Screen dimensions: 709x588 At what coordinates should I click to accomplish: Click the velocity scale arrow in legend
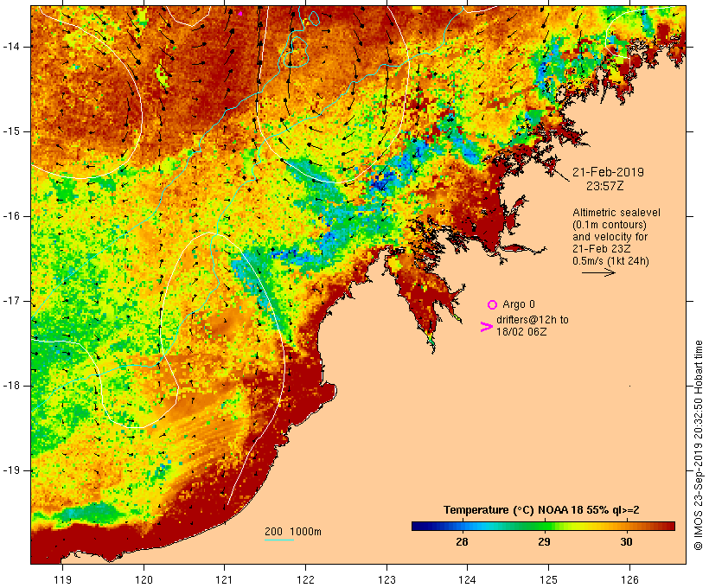[598, 272]
